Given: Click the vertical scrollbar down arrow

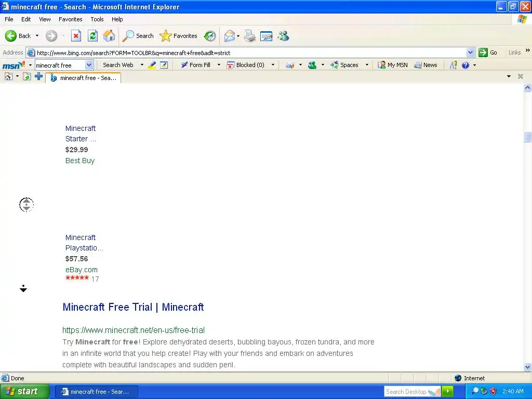Looking at the screenshot, I should [x=527, y=367].
